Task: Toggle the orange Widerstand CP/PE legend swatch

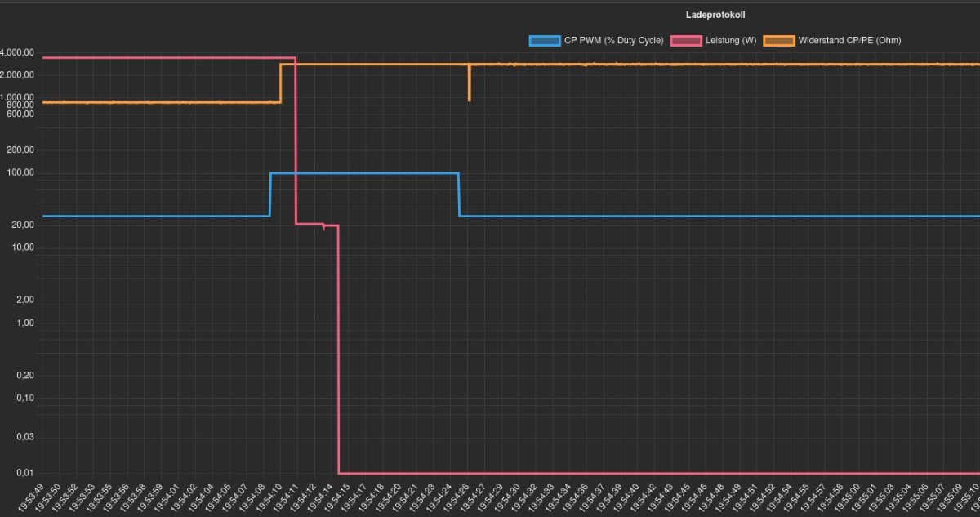Action: click(778, 41)
